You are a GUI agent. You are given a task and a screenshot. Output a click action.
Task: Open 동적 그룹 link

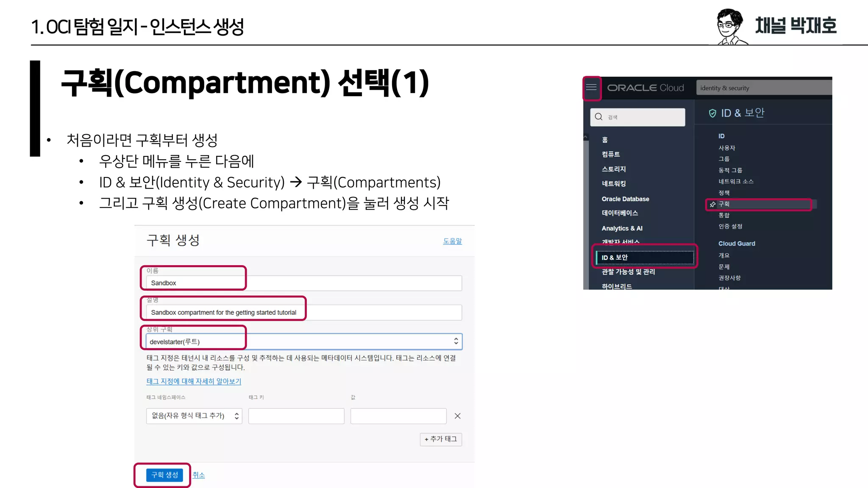click(730, 170)
